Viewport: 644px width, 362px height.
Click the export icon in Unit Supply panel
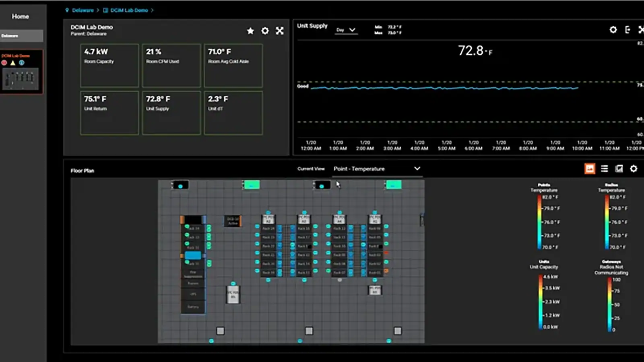(627, 29)
